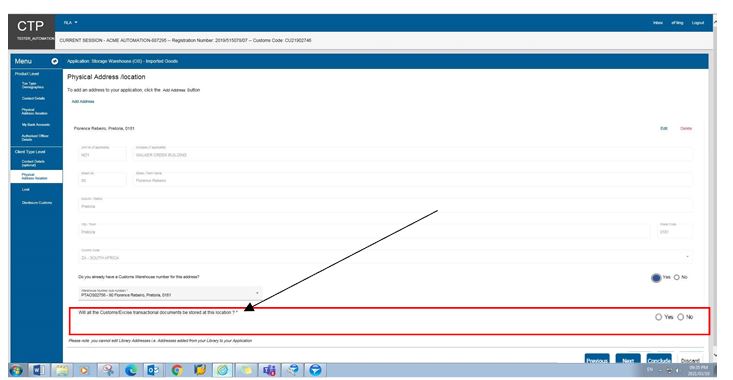Open Microsoft Word from the taskbar
The height and width of the screenshot is (380, 733).
38,371
